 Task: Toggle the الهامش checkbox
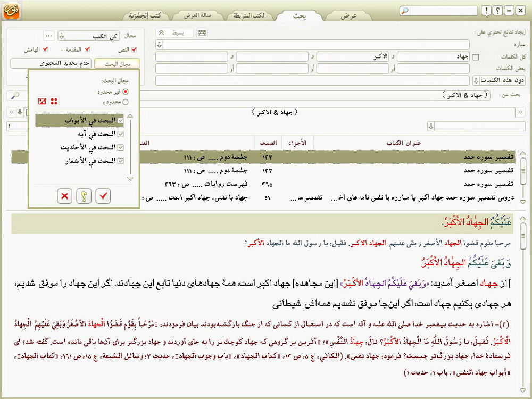45,49
